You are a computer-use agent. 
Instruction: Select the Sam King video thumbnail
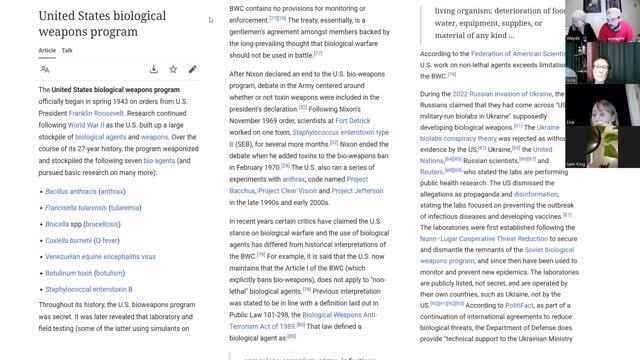[602, 147]
